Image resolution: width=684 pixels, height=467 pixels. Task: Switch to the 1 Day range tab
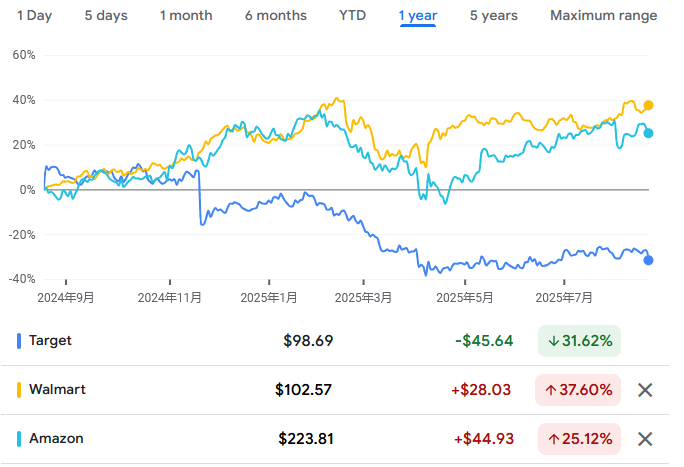point(34,16)
